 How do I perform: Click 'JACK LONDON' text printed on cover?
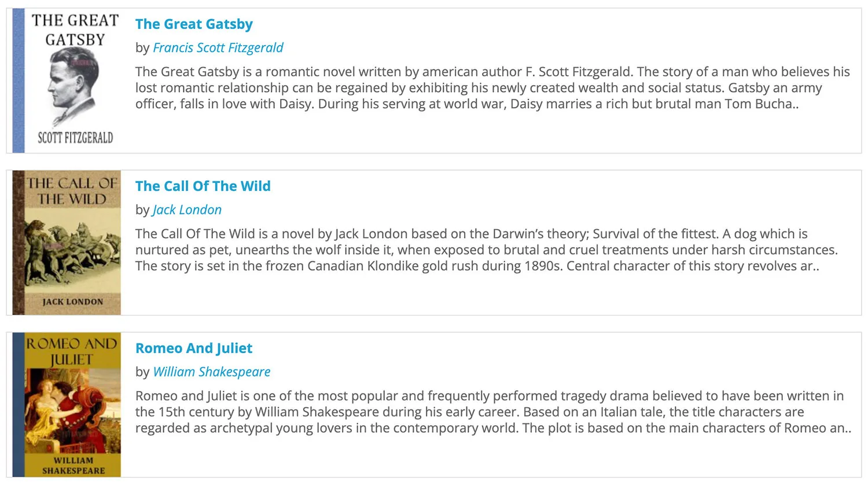72,301
